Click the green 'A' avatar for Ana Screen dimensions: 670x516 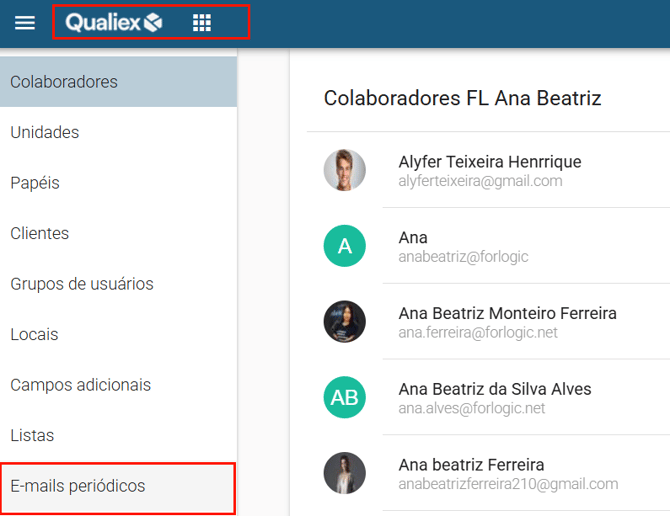pyautogui.click(x=344, y=246)
